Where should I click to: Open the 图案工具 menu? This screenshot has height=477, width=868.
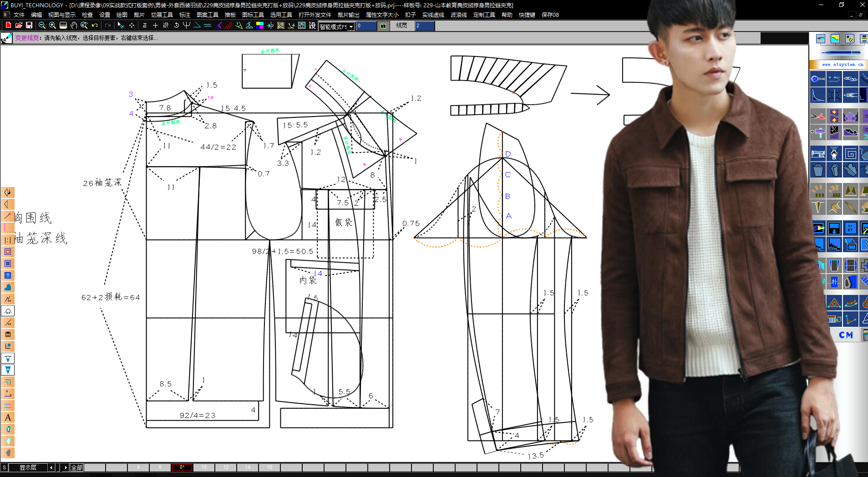coord(208,15)
